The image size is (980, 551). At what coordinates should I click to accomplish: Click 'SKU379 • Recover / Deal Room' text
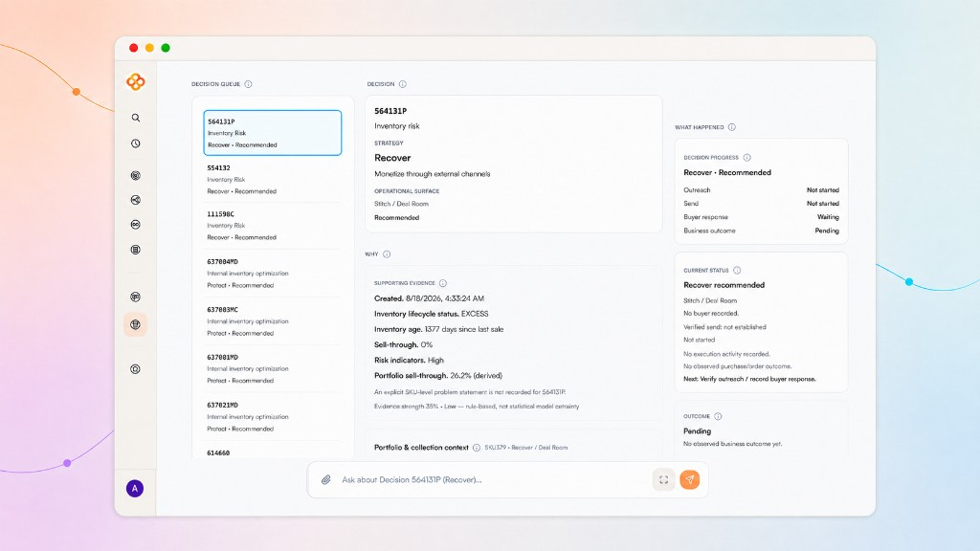pyautogui.click(x=526, y=448)
